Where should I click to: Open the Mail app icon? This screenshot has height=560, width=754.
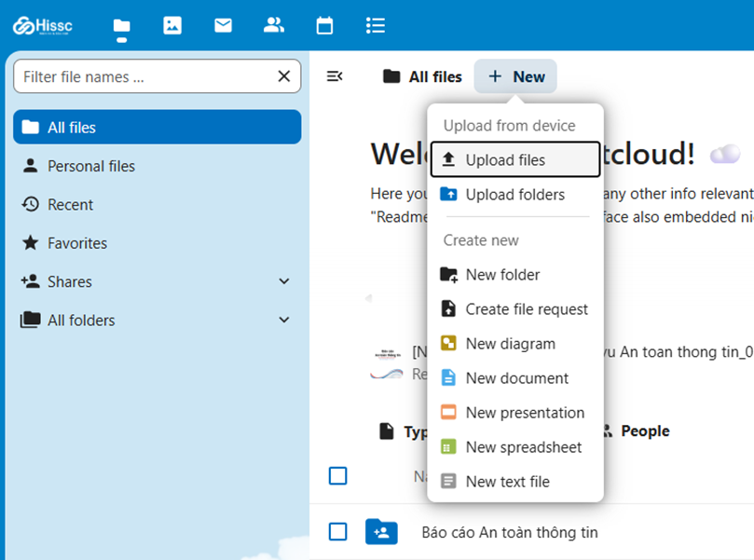coord(223,25)
